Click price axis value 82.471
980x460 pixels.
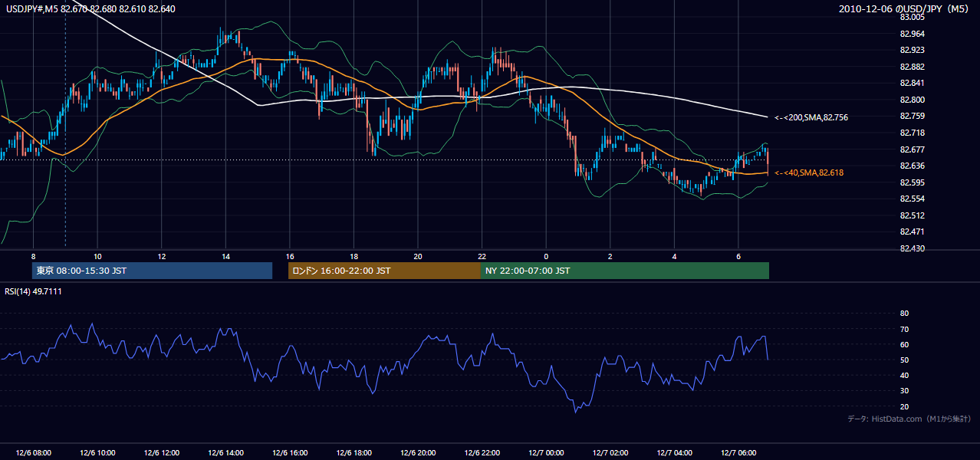[x=912, y=232]
